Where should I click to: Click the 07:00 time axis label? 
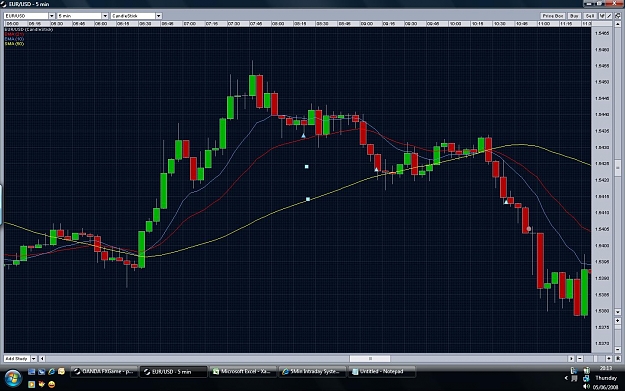pyautogui.click(x=190, y=24)
